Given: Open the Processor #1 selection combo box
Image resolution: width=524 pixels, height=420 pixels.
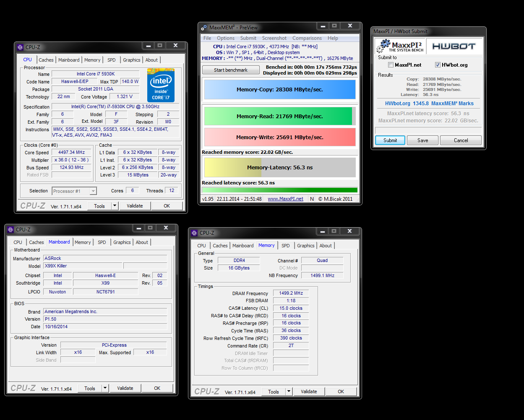Looking at the screenshot, I should click(x=74, y=191).
